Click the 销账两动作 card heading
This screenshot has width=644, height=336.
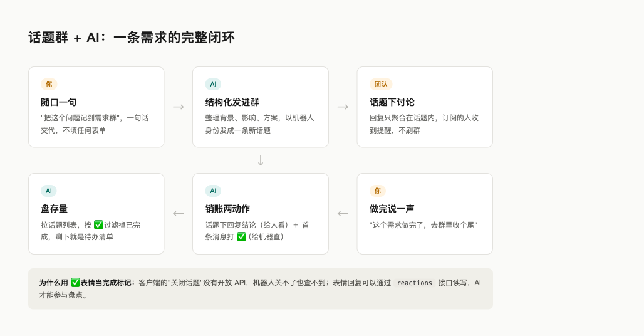(227, 209)
